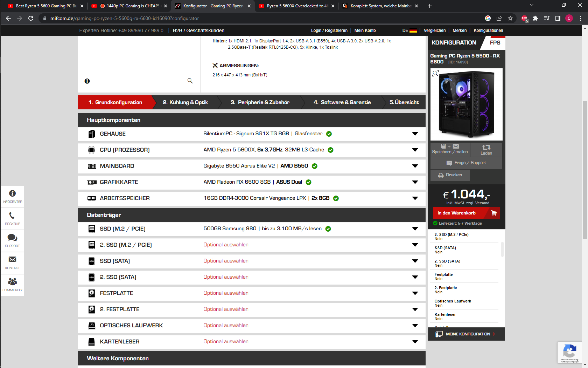Open the Chrome profile avatar
The width and height of the screenshot is (588, 368).
(569, 18)
